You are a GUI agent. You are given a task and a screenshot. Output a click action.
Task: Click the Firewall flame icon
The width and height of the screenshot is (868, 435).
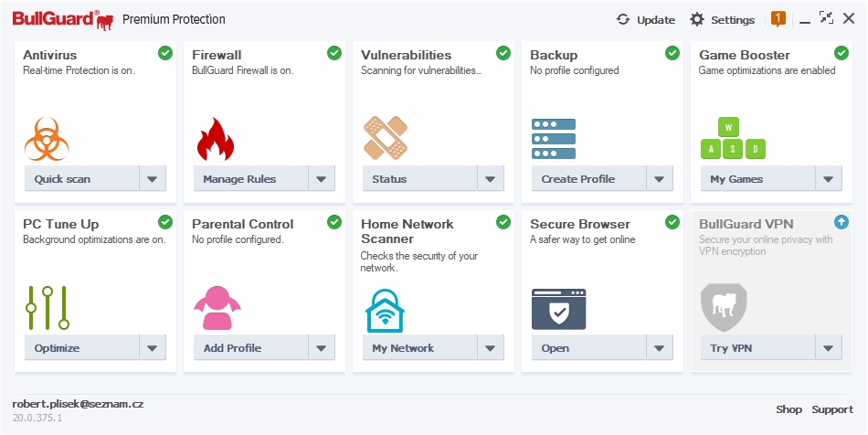pyautogui.click(x=216, y=139)
